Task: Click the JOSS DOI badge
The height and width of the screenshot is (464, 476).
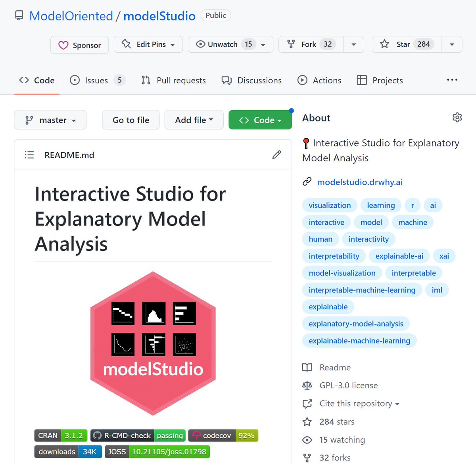Action: pyautogui.click(x=157, y=452)
